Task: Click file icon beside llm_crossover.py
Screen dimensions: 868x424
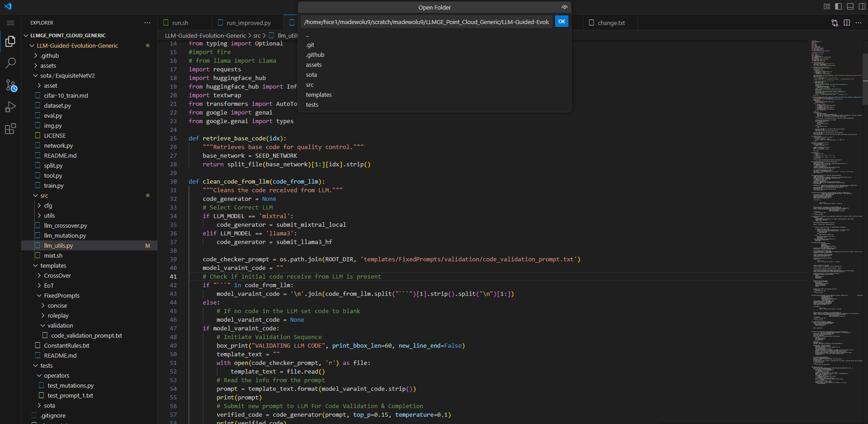Action: [38, 225]
